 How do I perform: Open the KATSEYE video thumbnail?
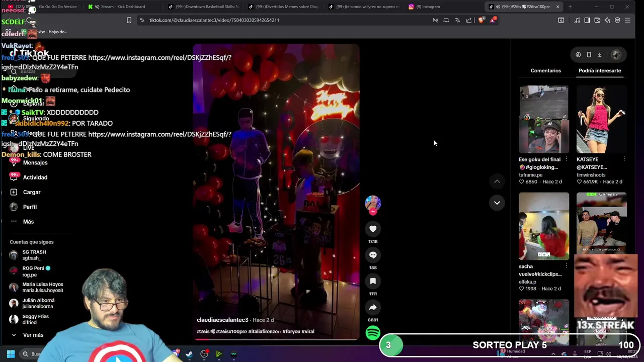click(601, 119)
